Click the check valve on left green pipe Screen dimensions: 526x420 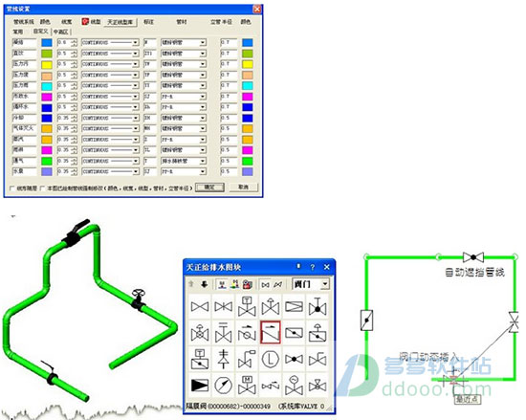366,321
